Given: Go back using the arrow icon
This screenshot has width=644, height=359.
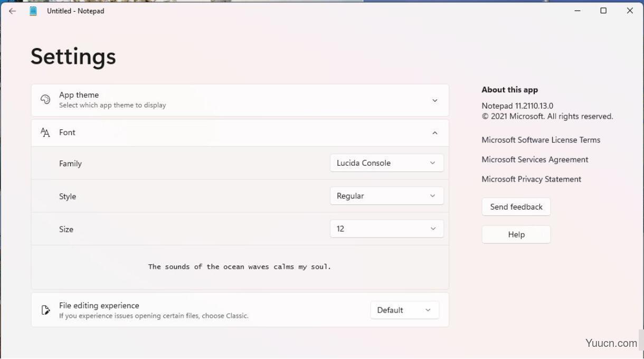Looking at the screenshot, I should 12,11.
